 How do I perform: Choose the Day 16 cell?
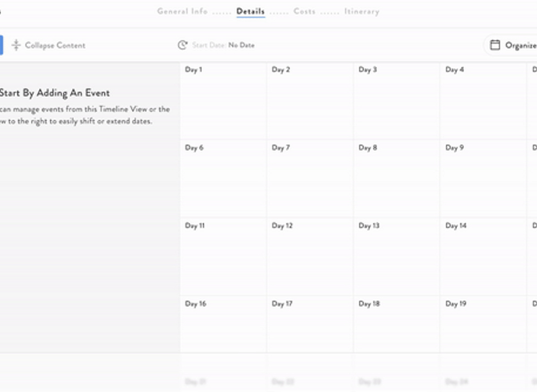click(223, 324)
